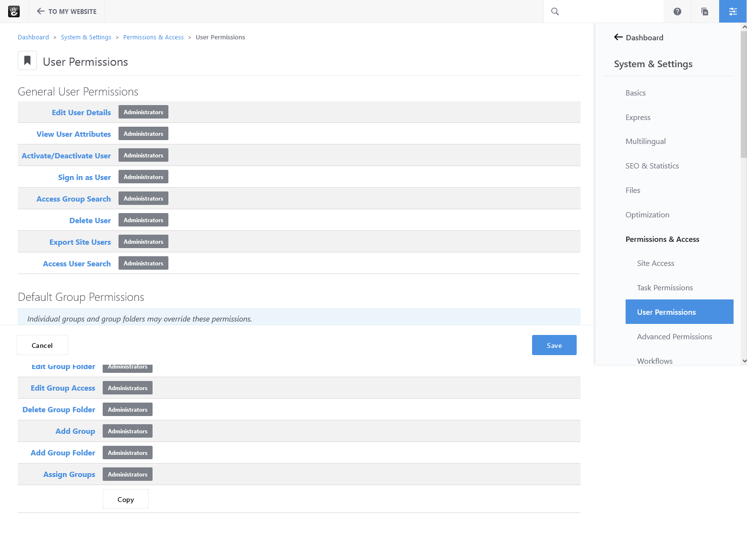This screenshot has height=560, width=747.
Task: Click the bookmark icon beside User Permissions heading
Action: click(27, 60)
